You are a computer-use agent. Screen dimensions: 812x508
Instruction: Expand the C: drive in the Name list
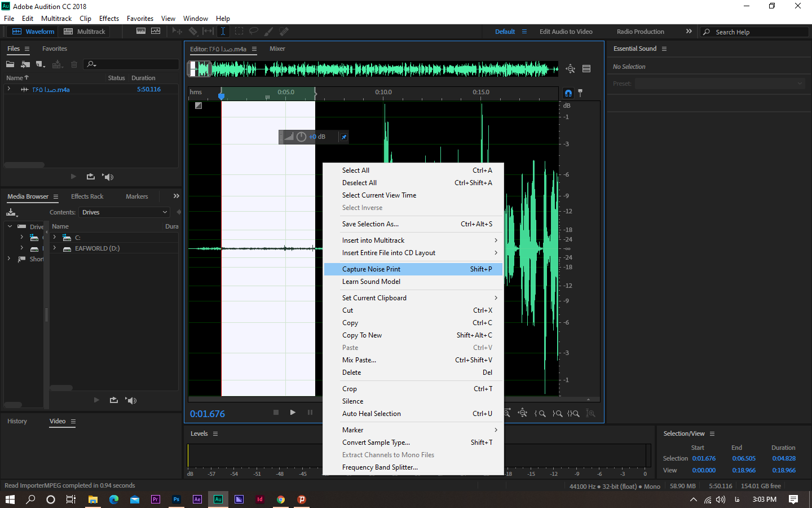click(x=55, y=237)
